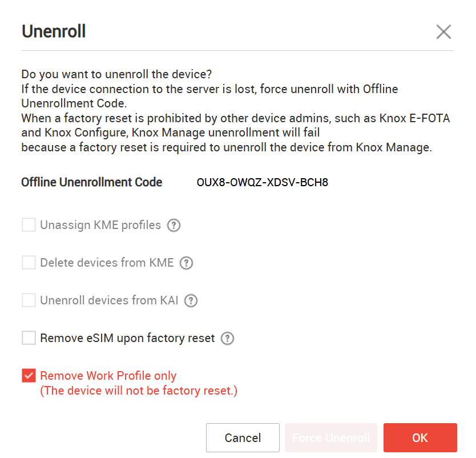Click the Remove Work Profile only label

point(108,375)
